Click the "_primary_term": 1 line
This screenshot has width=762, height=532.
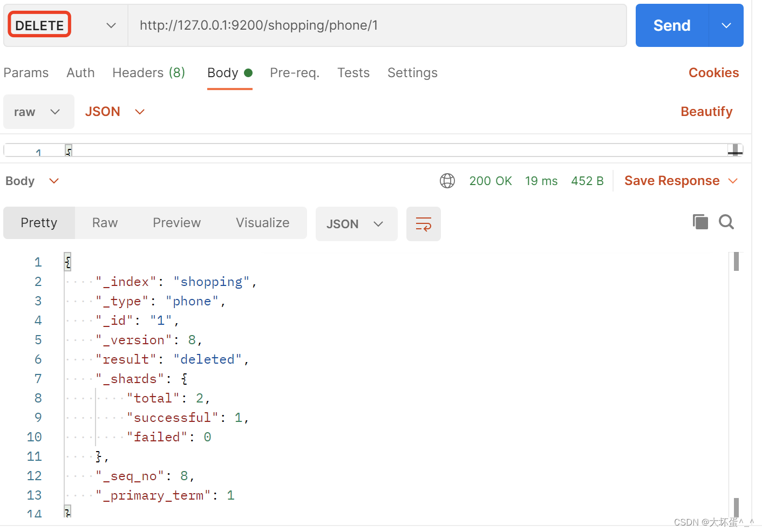coord(165,495)
